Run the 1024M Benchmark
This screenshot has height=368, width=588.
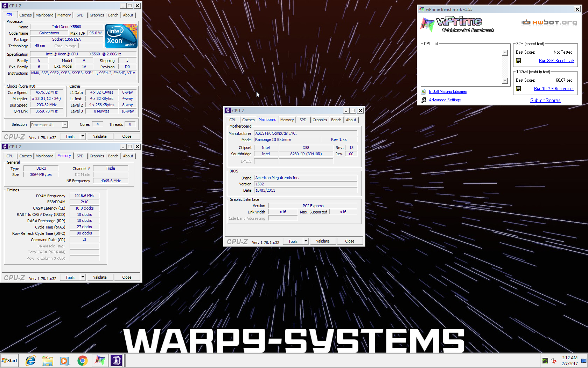[554, 89]
